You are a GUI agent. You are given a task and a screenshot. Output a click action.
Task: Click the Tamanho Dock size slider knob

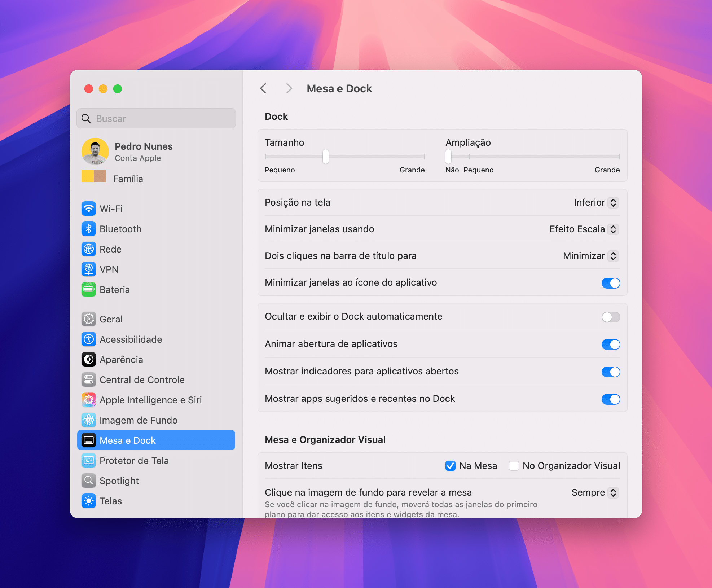(326, 157)
